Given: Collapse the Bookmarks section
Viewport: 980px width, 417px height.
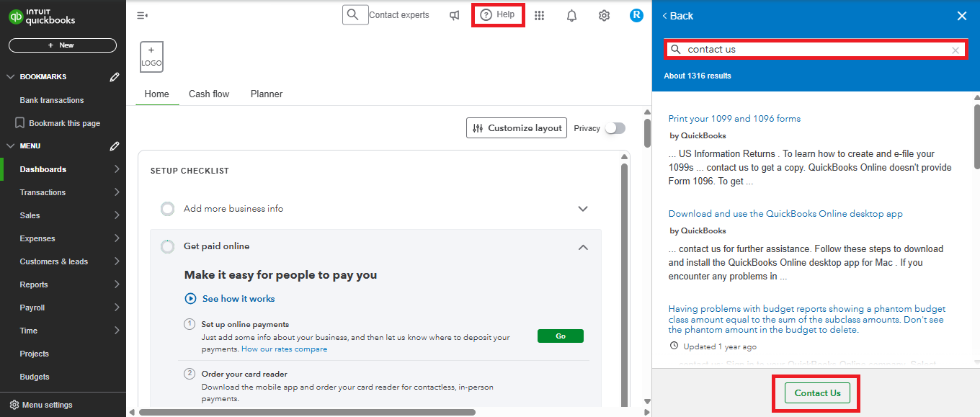Looking at the screenshot, I should pyautogui.click(x=10, y=77).
